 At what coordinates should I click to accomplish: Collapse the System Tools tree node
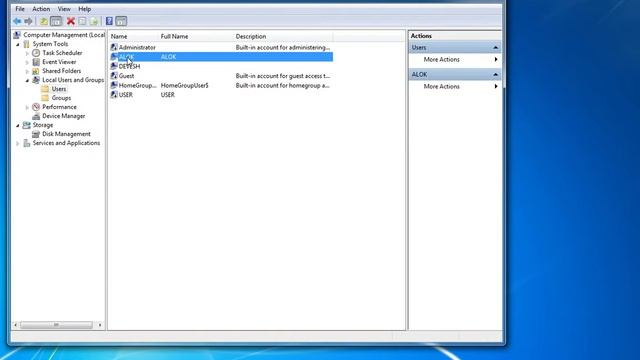click(x=18, y=44)
